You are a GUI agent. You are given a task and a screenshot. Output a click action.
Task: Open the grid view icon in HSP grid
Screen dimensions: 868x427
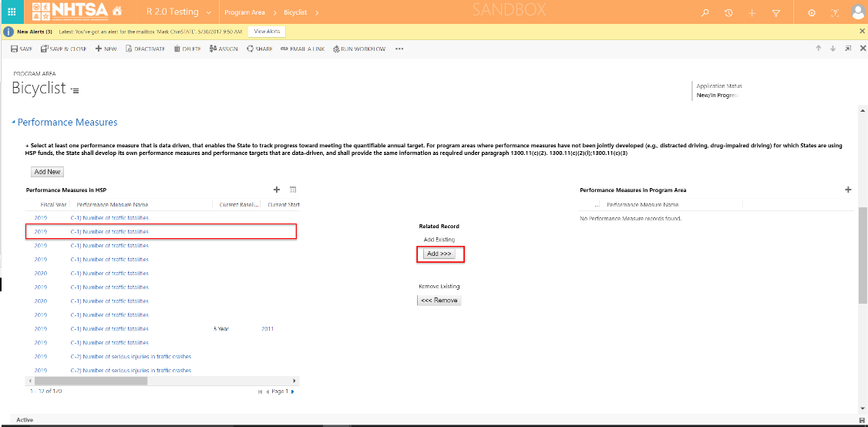click(x=294, y=190)
